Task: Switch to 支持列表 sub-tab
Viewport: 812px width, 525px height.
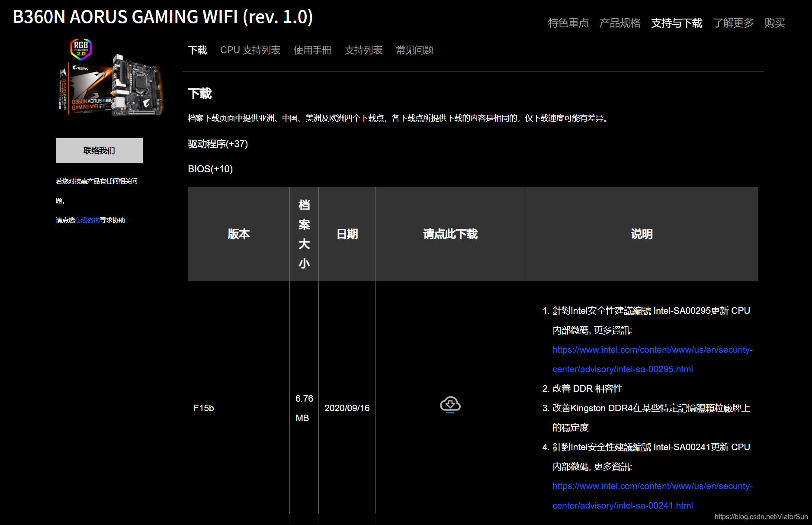Action: [363, 50]
